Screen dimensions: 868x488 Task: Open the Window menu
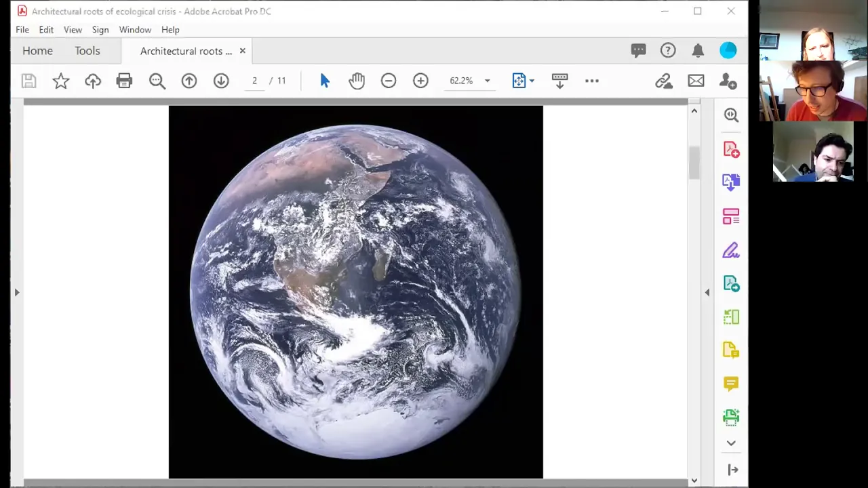[135, 30]
